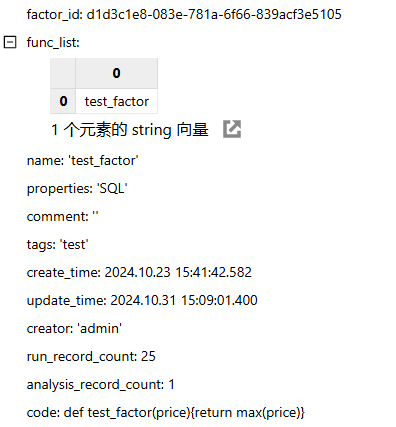Click the name: 'test_factor' entry
The width and height of the screenshot is (396, 427).
82,161
